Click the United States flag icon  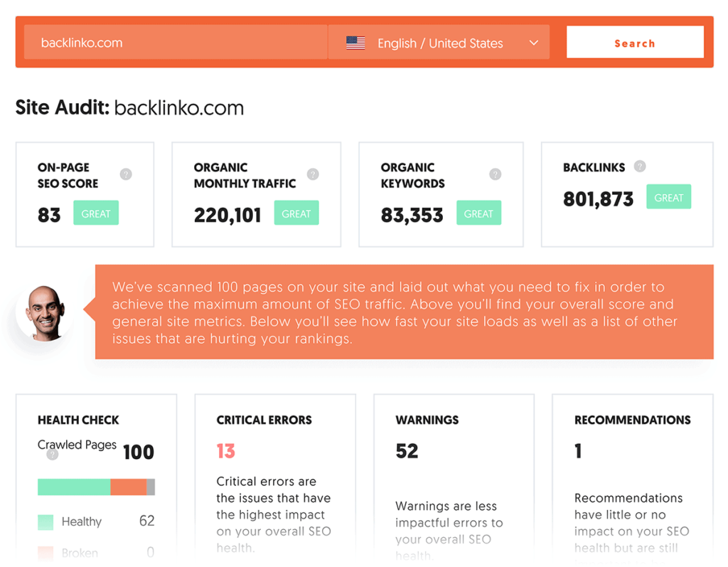pos(355,43)
